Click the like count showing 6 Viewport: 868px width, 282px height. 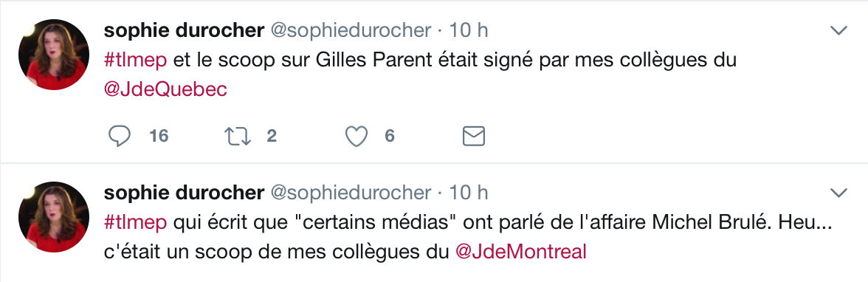(x=390, y=136)
